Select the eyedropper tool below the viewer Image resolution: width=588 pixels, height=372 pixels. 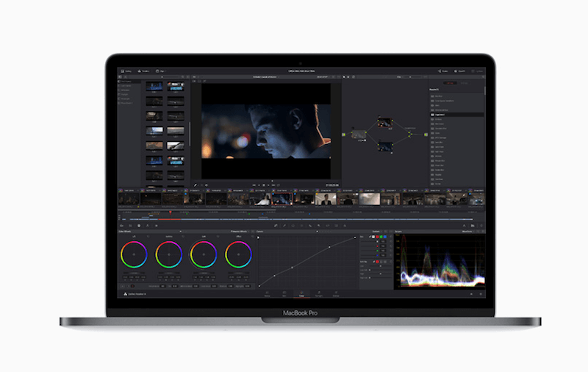(x=196, y=185)
